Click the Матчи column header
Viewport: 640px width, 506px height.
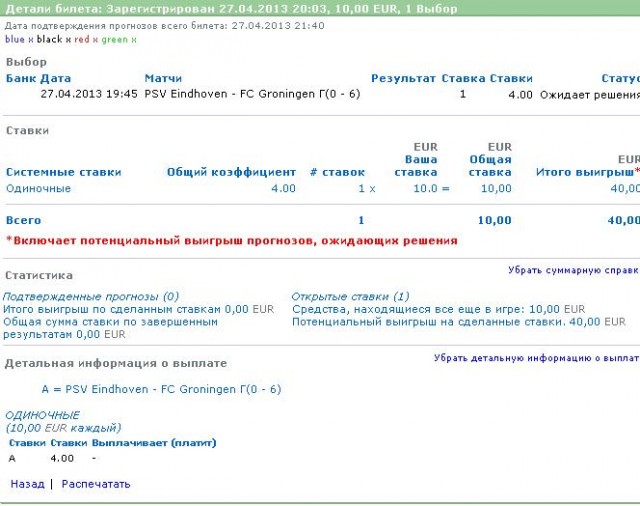pyautogui.click(x=163, y=78)
